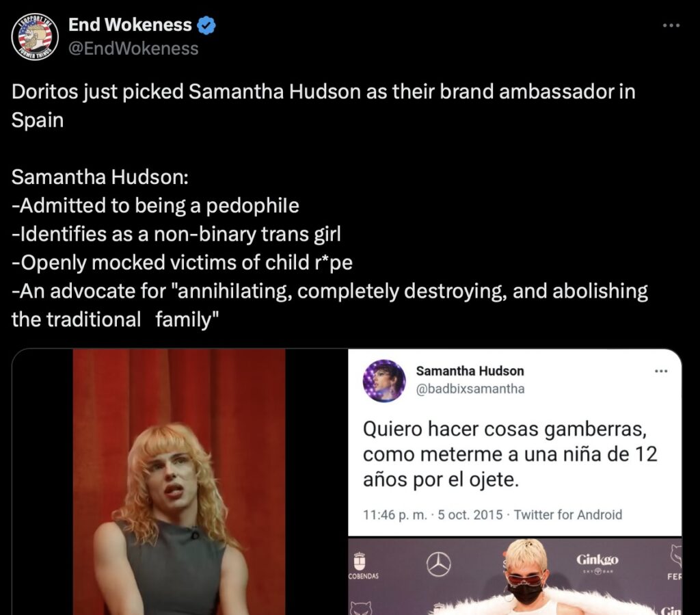Click the embedded Samantha Hudson profile picture
The image size is (700, 615).
[384, 380]
